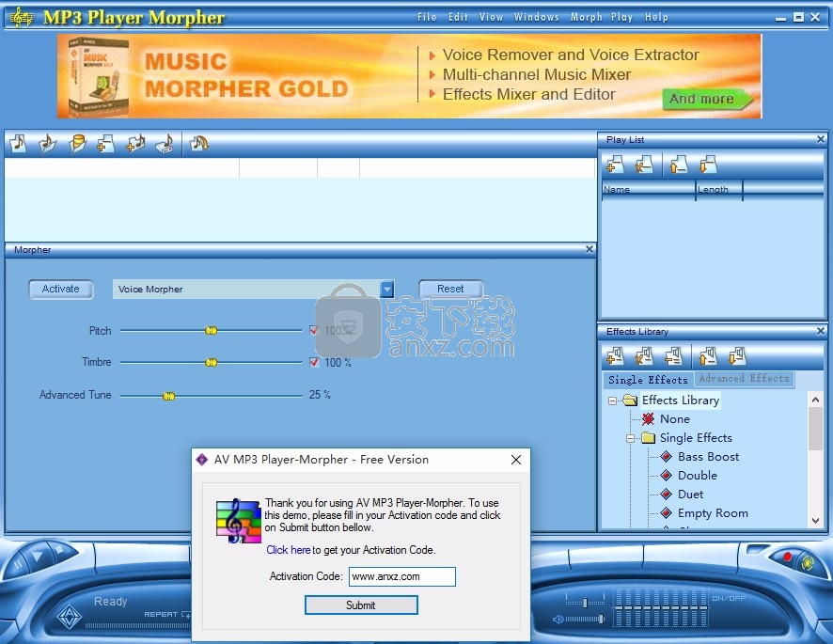Open the Windows menu
833x644 pixels.
tap(537, 17)
